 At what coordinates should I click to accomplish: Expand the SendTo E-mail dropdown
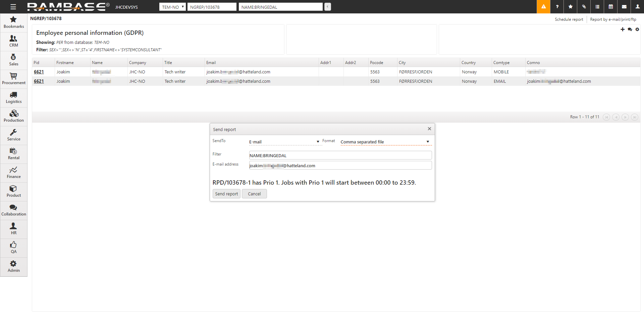coord(284,142)
